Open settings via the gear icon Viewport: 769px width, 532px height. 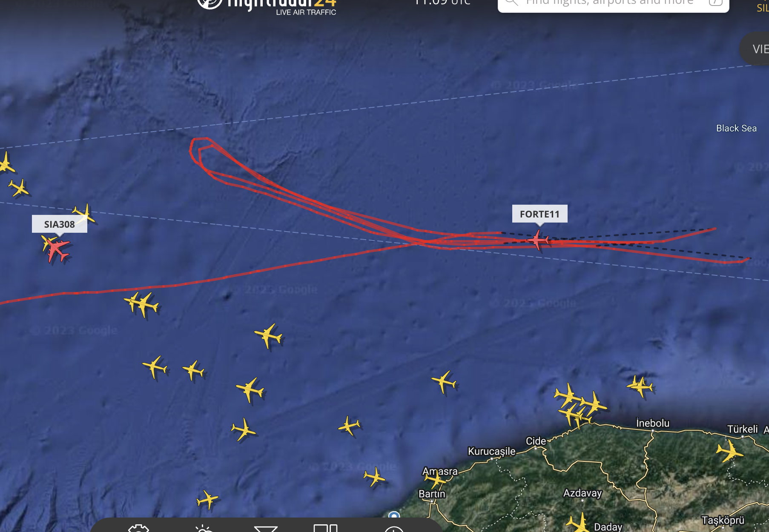click(139, 528)
